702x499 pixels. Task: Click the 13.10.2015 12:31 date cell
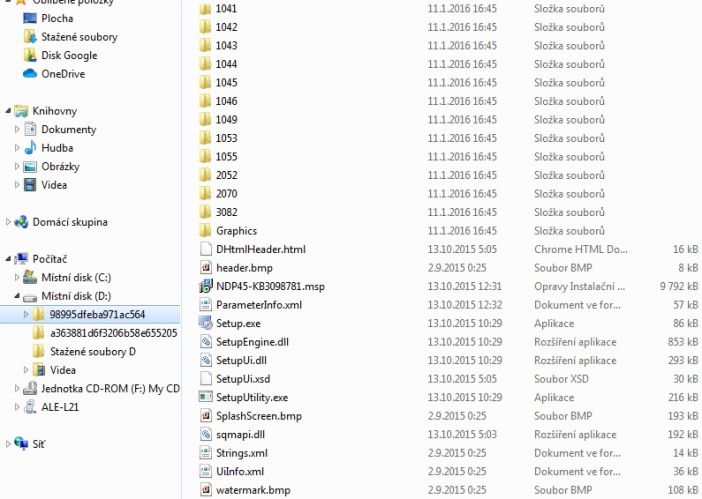click(464, 286)
